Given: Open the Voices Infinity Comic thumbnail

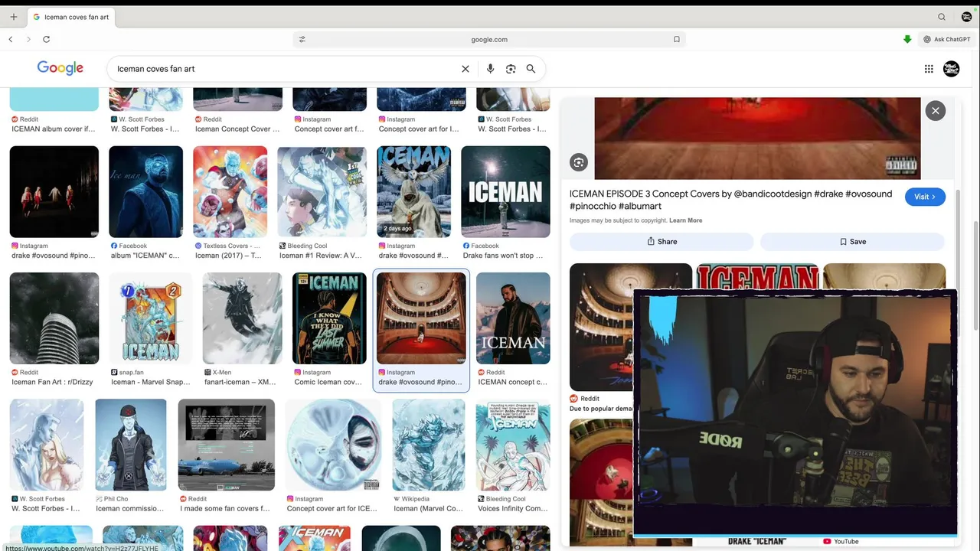Looking at the screenshot, I should [513, 445].
